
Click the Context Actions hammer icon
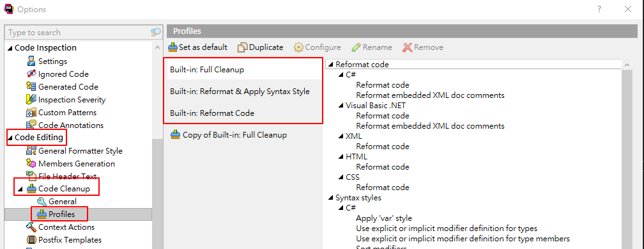point(31,227)
